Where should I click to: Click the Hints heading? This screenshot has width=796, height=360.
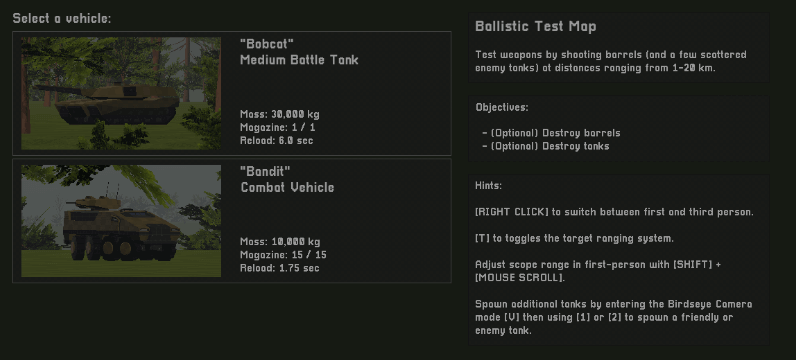coord(488,186)
